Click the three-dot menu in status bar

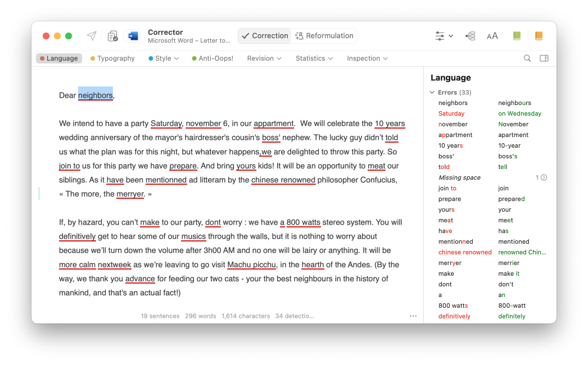pyautogui.click(x=413, y=316)
